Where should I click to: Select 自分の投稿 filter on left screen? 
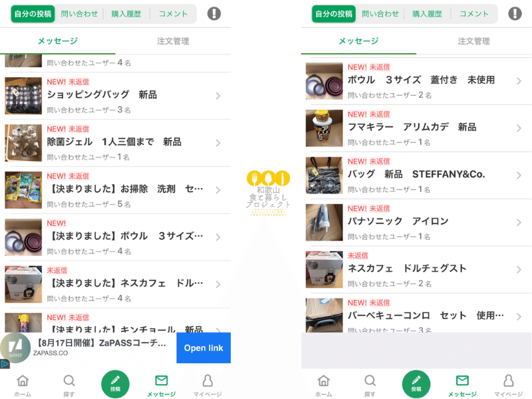[x=33, y=14]
